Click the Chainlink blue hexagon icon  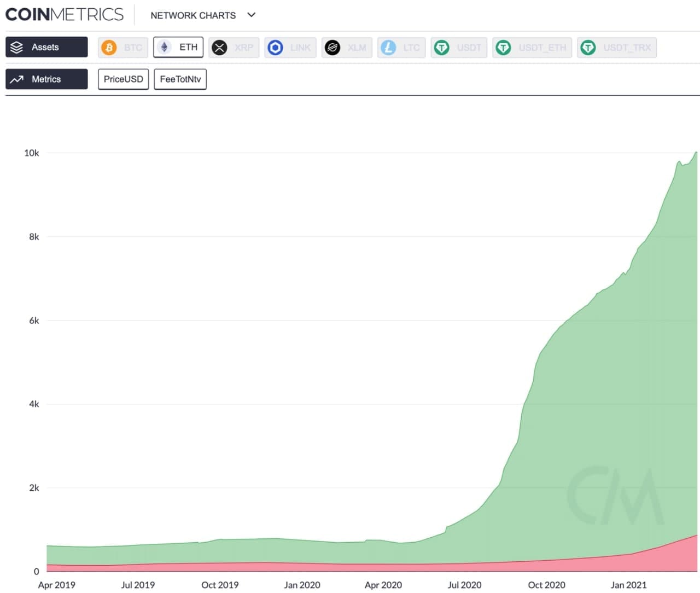click(x=275, y=48)
